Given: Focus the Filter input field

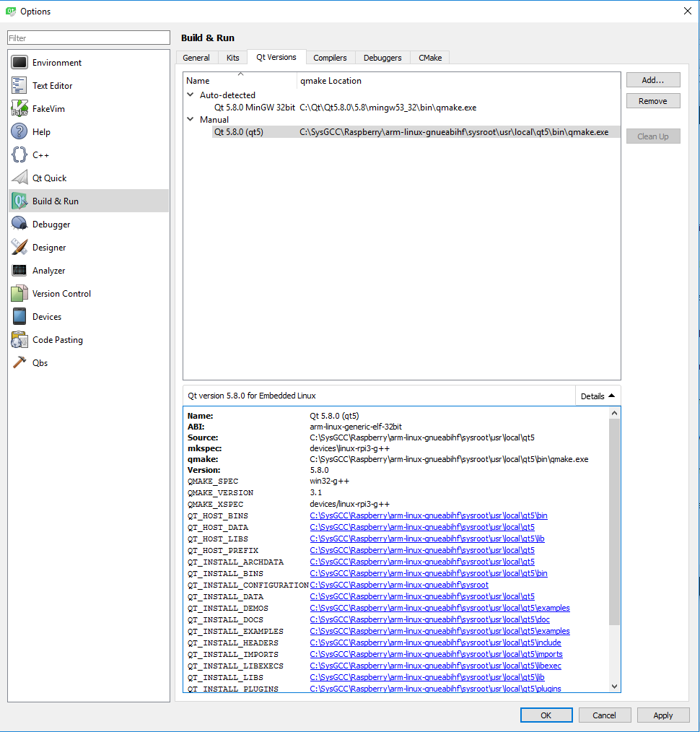Looking at the screenshot, I should [89, 38].
